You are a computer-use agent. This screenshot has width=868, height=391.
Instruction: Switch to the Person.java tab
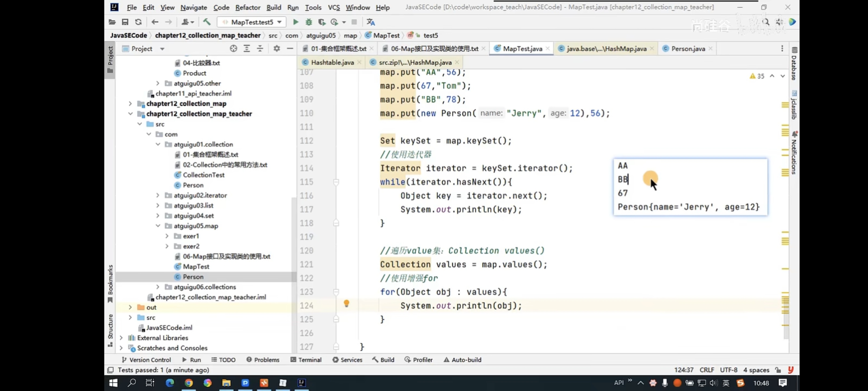[687, 49]
